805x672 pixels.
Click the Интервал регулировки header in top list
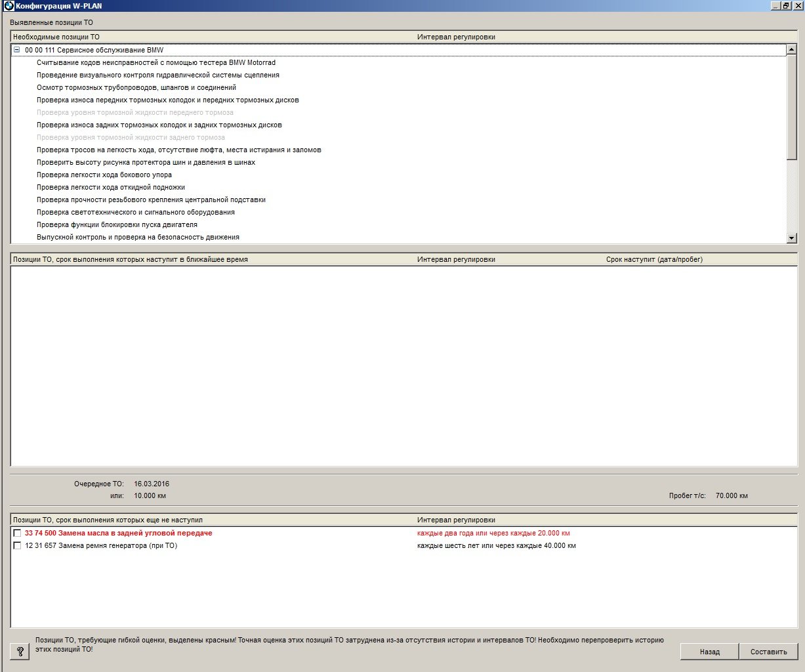(x=456, y=37)
